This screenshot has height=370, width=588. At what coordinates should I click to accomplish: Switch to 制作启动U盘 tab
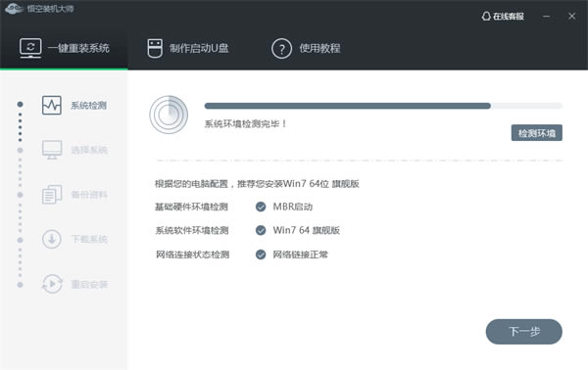[188, 48]
